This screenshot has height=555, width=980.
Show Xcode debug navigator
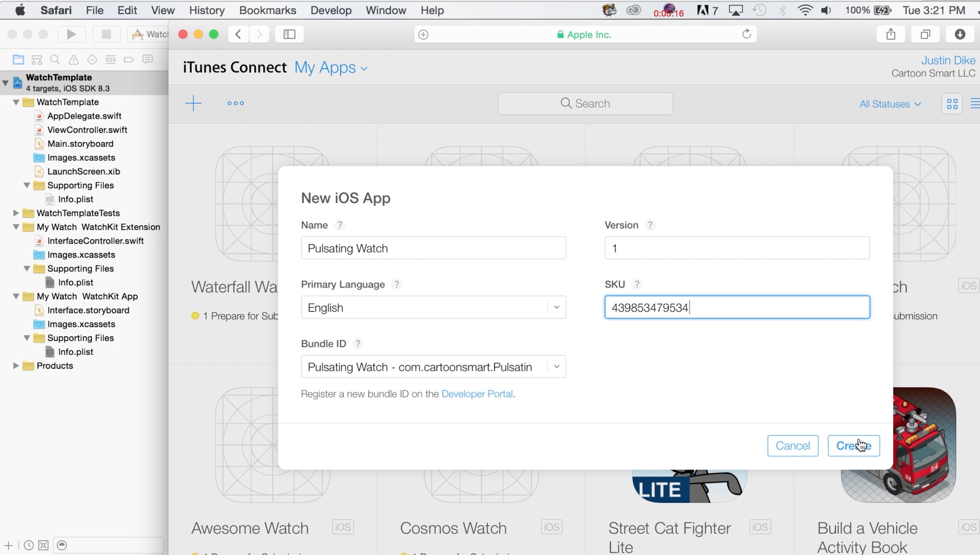pos(111,59)
